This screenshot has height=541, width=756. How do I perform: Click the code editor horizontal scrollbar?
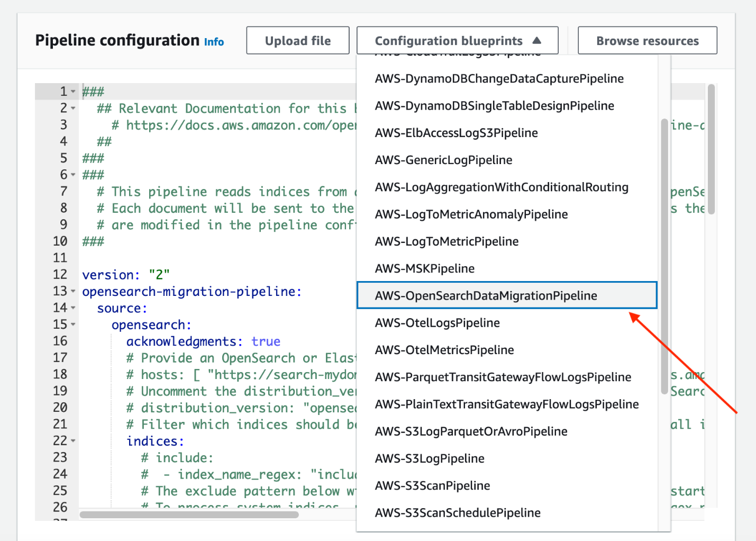189,515
